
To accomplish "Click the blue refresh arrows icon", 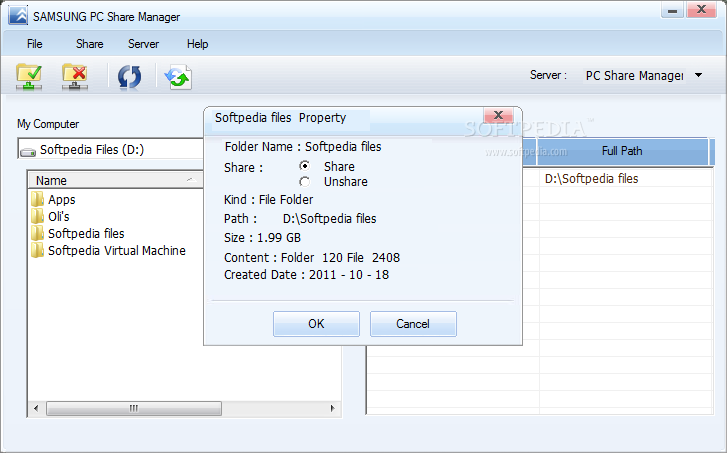I will 129,77.
